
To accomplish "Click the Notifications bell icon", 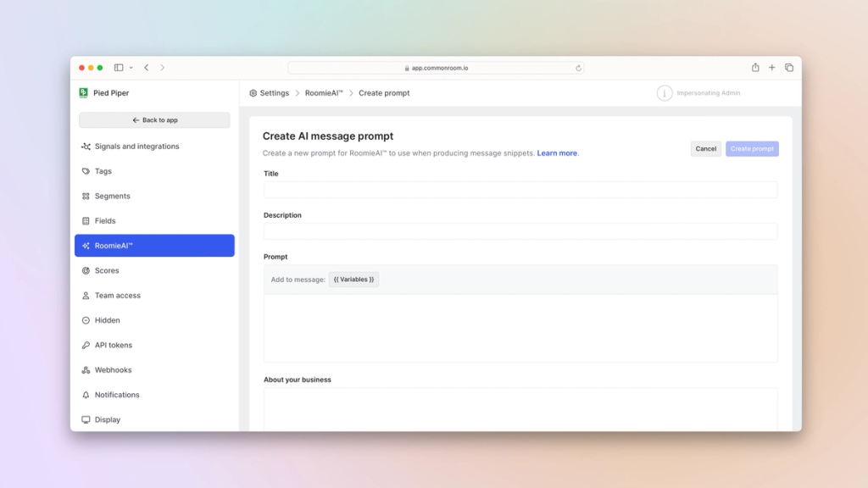I will tap(86, 395).
